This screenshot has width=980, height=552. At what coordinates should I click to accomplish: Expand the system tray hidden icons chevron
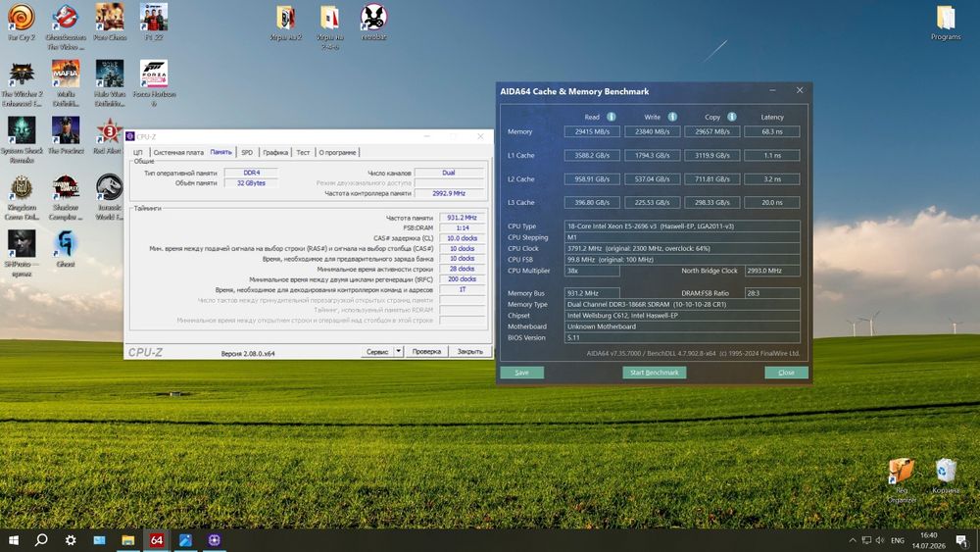[x=853, y=540]
